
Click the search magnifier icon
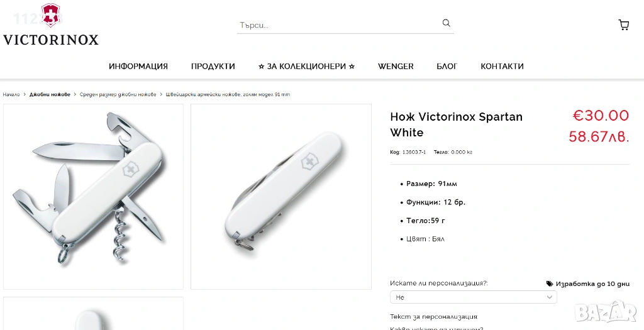tap(446, 23)
